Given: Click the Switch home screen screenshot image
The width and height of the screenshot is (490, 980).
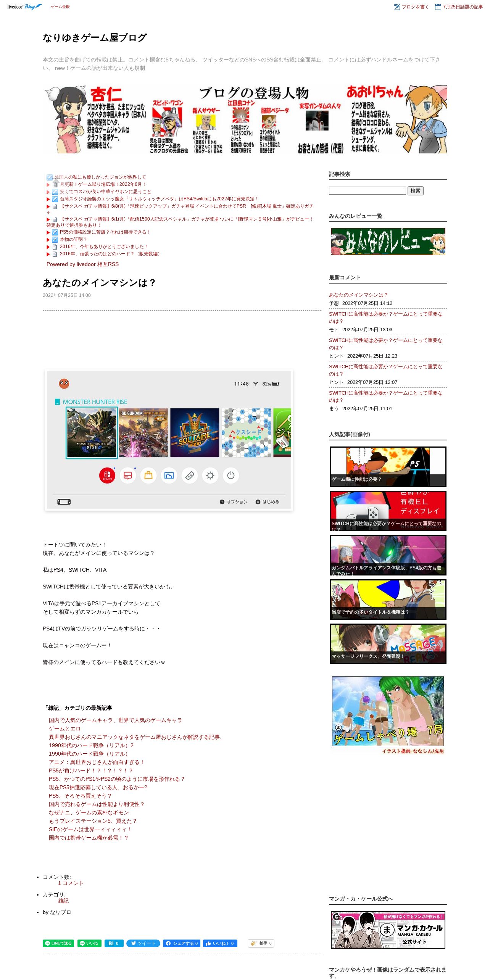Looking at the screenshot, I should (169, 440).
